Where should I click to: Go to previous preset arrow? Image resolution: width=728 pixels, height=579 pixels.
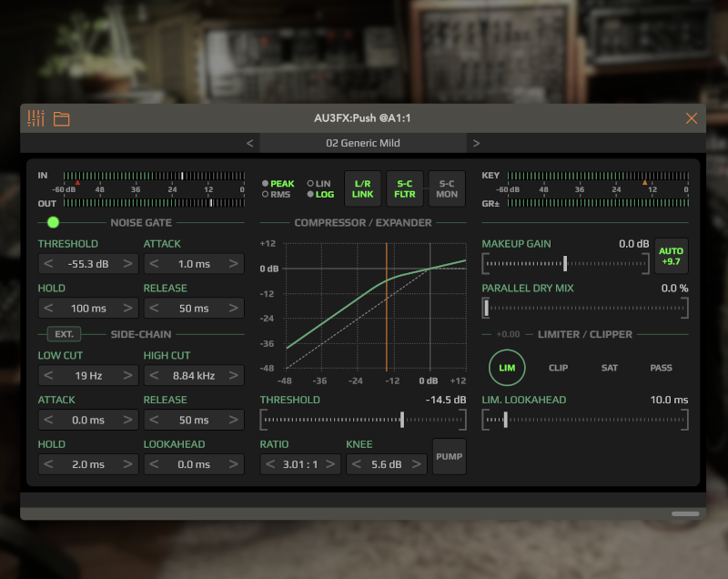pyautogui.click(x=249, y=143)
